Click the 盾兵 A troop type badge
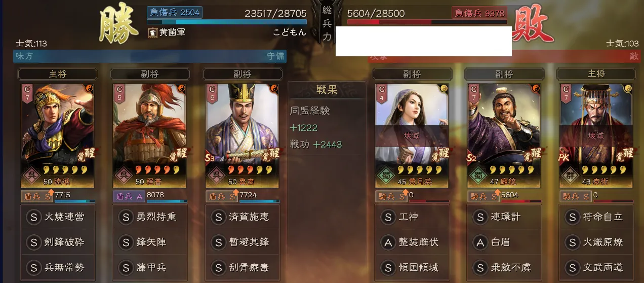This screenshot has height=283, width=644. click(x=129, y=196)
